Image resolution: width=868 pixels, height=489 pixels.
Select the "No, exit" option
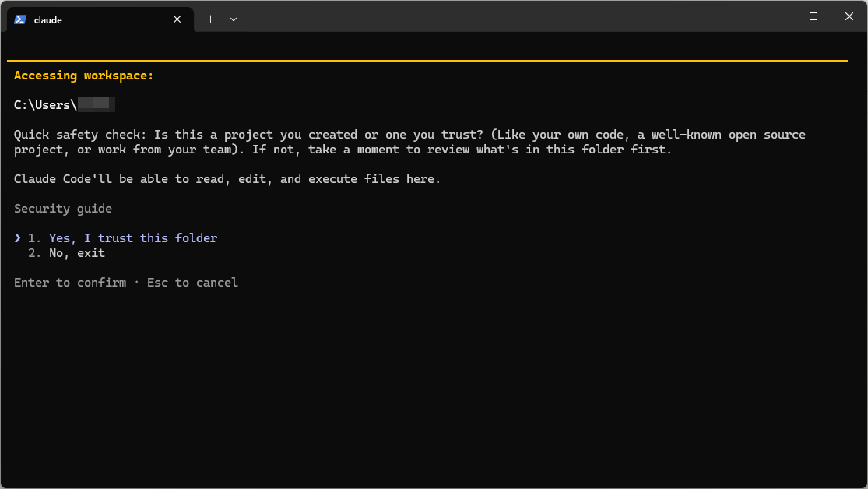pyautogui.click(x=76, y=253)
